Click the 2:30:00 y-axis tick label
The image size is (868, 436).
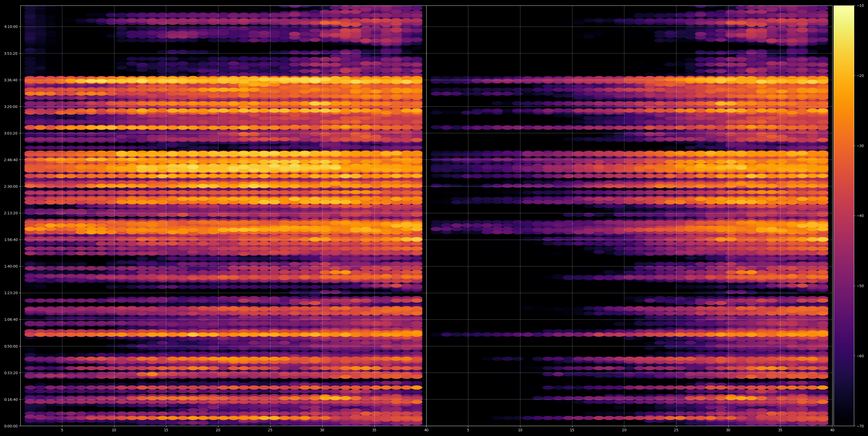(11, 186)
